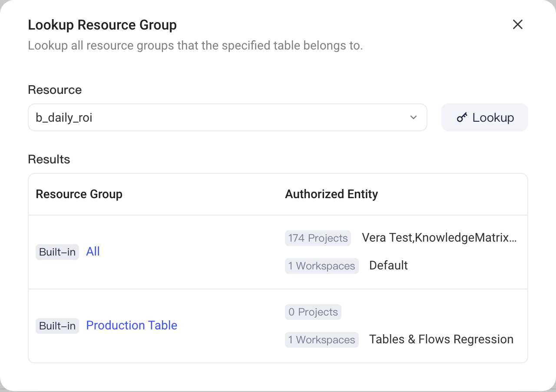Click the Vera Test,KnowledgeMatrix project list text

(439, 238)
